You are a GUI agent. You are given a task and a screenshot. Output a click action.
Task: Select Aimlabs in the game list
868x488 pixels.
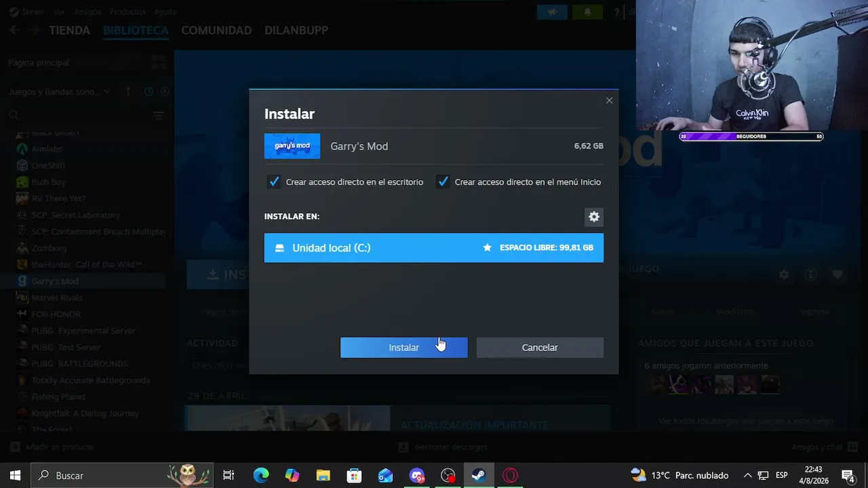coord(46,149)
